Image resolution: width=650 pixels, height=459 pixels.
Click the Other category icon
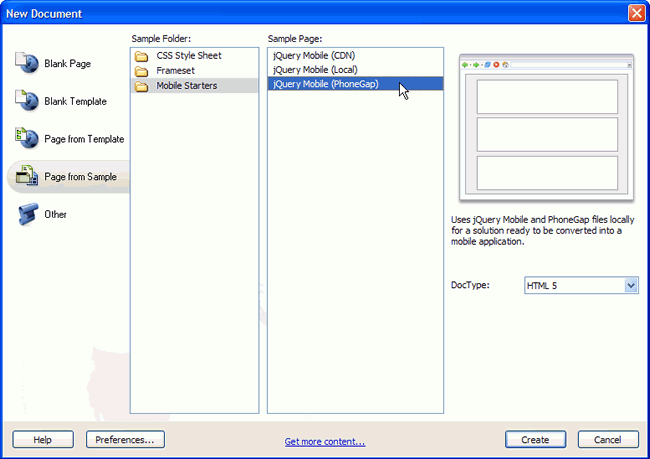[28, 214]
